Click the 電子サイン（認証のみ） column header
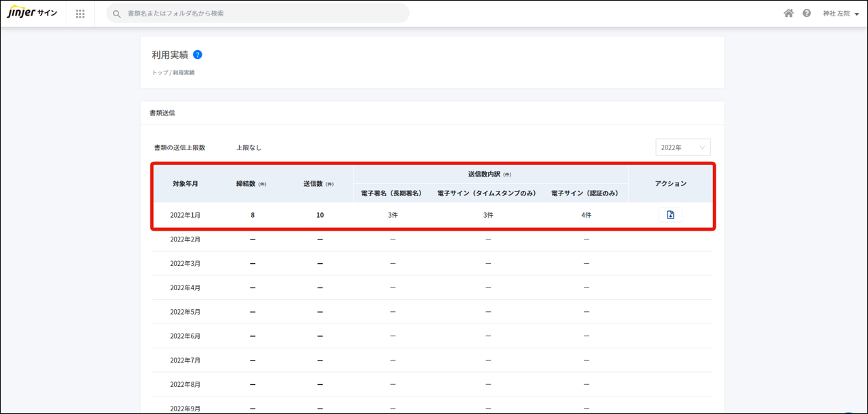This screenshot has width=868, height=414. point(585,193)
